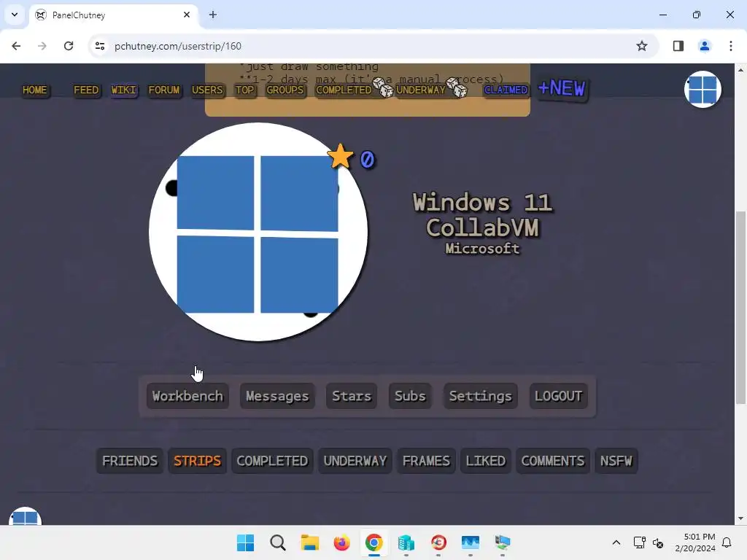Image resolution: width=747 pixels, height=560 pixels.
Task: Open the Messages button
Action: (x=277, y=396)
